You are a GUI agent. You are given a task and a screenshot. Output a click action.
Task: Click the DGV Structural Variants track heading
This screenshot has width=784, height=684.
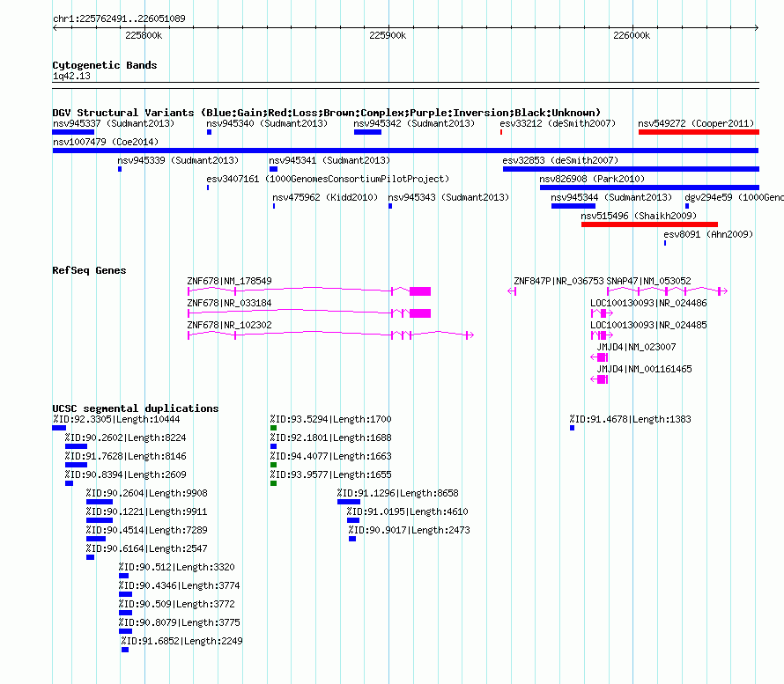tap(327, 113)
